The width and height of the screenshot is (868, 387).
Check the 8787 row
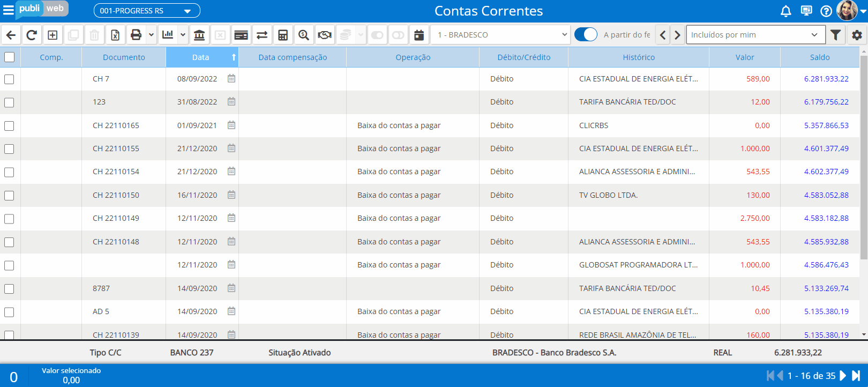click(9, 289)
